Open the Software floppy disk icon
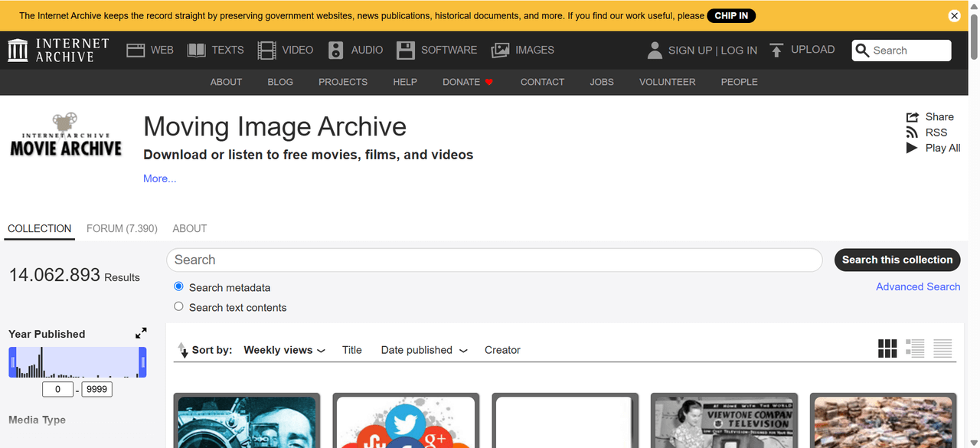Viewport: 980px width, 448px height. [406, 51]
